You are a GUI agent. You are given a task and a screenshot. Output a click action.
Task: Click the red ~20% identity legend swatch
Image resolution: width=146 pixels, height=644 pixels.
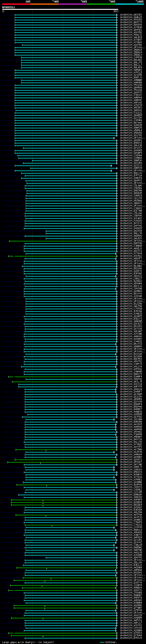(x=16, y=4)
